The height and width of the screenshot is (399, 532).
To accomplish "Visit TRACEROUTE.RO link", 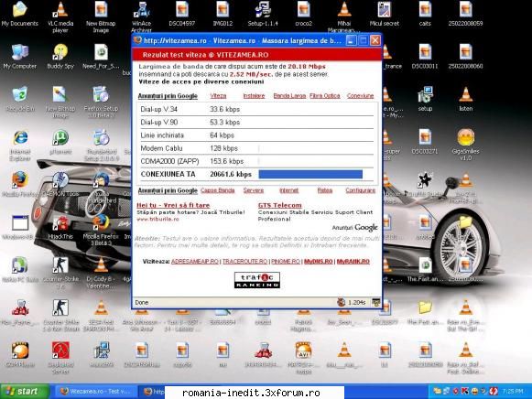I will (x=245, y=262).
